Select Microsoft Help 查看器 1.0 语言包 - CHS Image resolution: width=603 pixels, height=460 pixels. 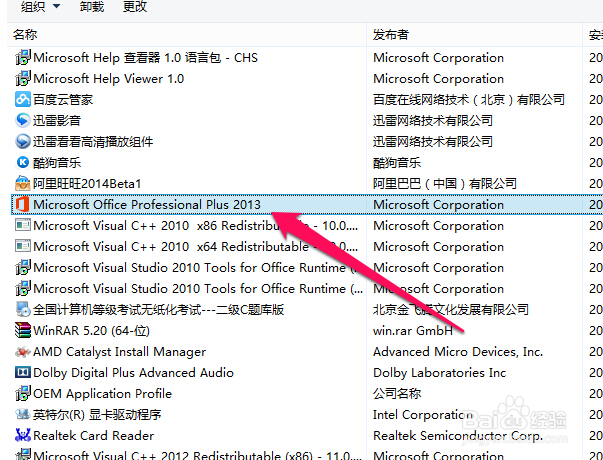pyautogui.click(x=145, y=58)
